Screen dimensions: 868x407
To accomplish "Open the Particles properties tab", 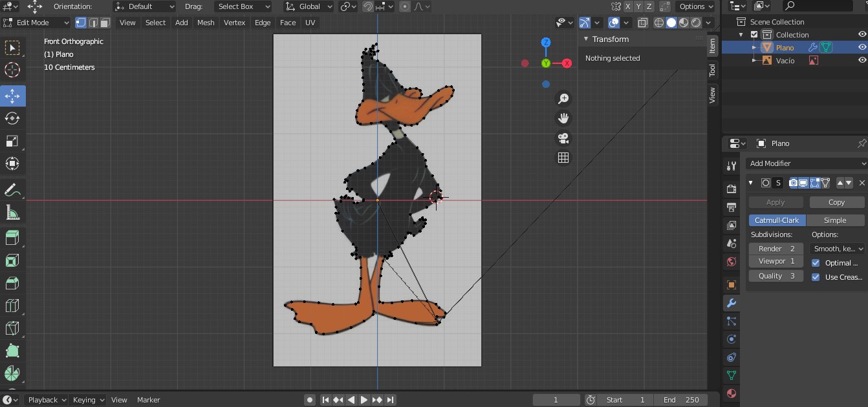I will (732, 321).
